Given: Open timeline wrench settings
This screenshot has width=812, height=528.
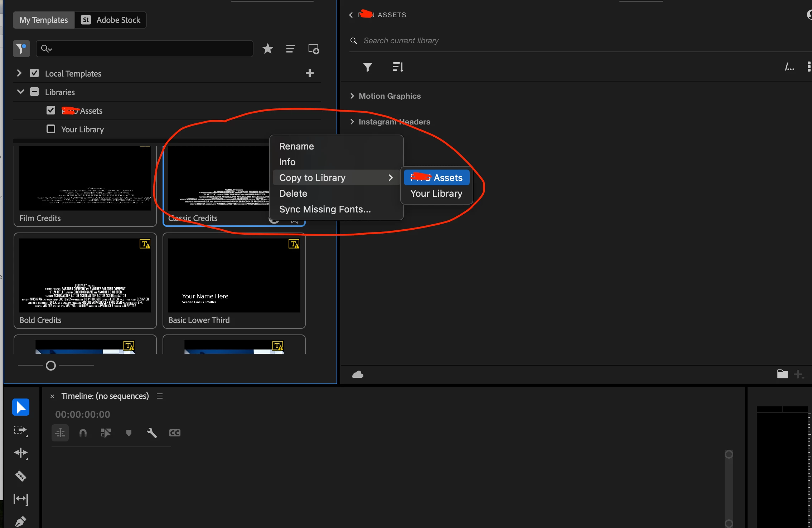Looking at the screenshot, I should tap(152, 433).
